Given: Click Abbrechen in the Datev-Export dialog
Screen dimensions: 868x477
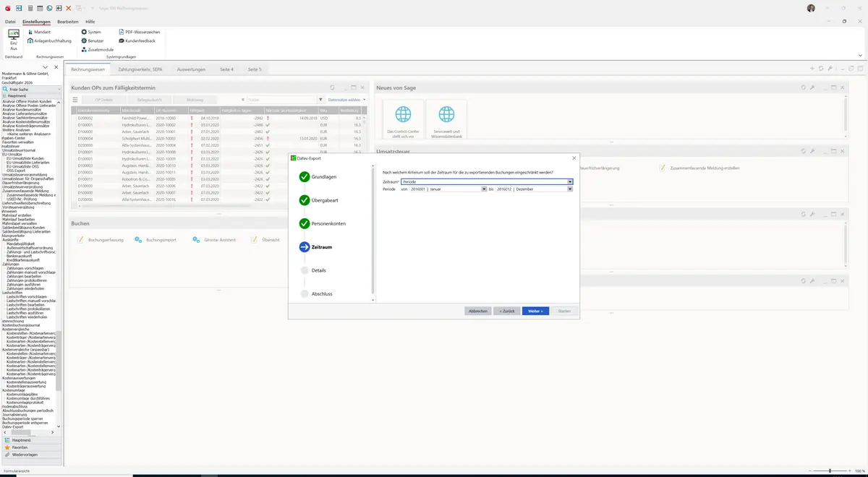Looking at the screenshot, I should [x=478, y=311].
